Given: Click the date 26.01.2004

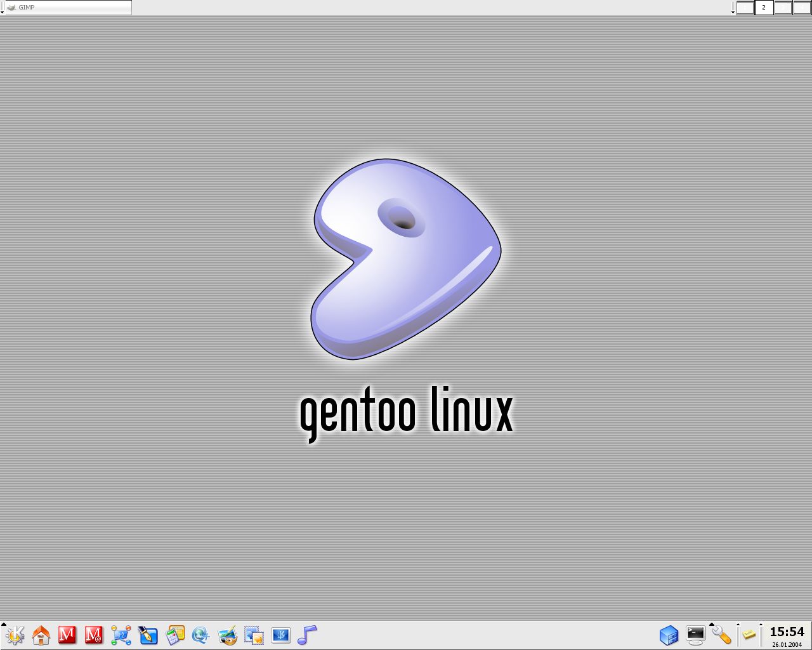Looking at the screenshot, I should click(x=787, y=644).
